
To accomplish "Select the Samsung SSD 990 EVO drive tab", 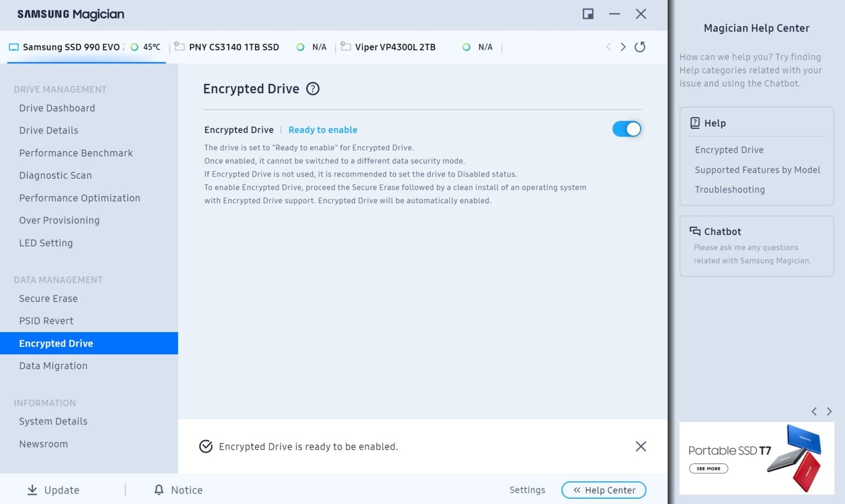I will [x=87, y=47].
